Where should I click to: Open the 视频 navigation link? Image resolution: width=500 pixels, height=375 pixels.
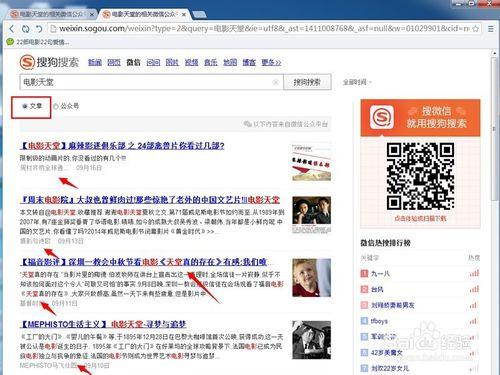(x=191, y=62)
